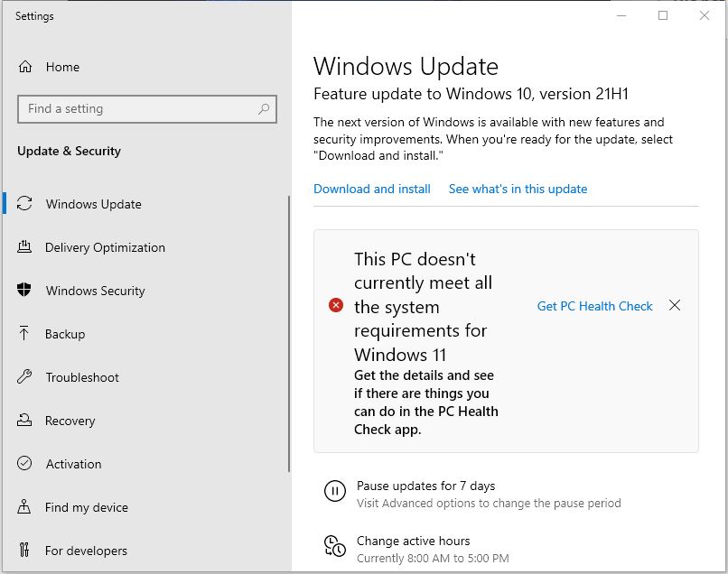Select the Activation checkmark icon
The width and height of the screenshot is (728, 574).
pyautogui.click(x=24, y=463)
